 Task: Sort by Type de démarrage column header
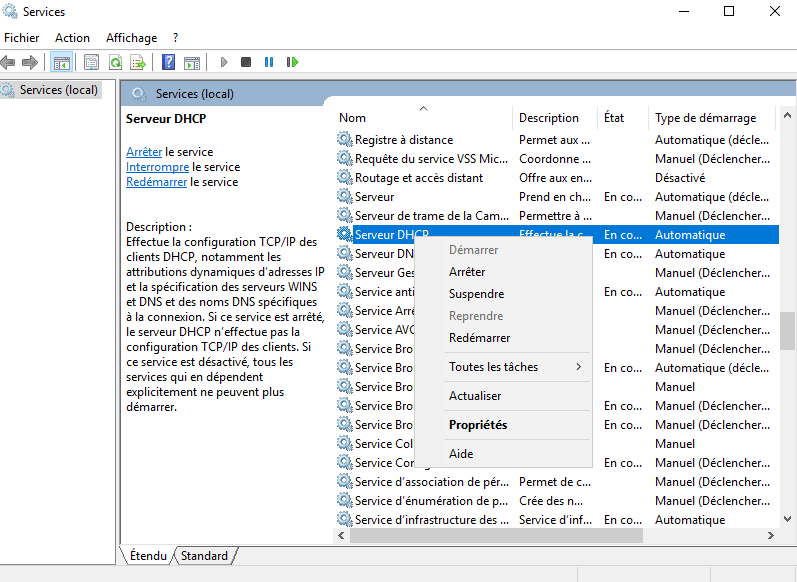point(705,118)
